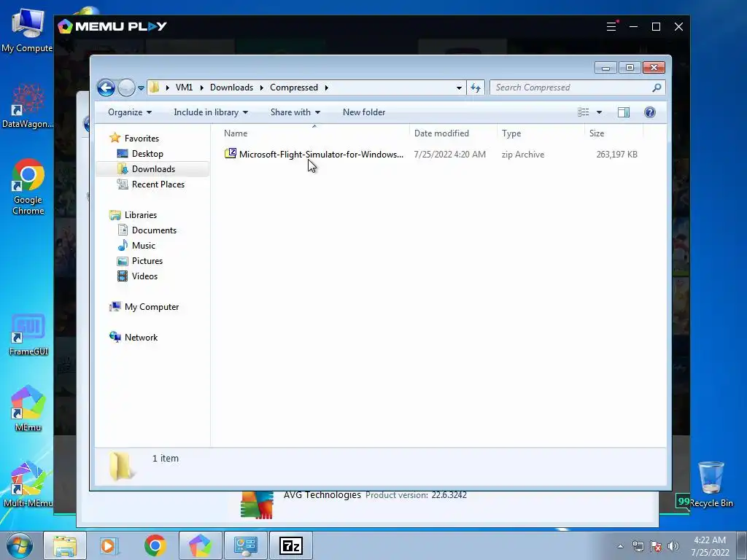Click the zip archive file icon

[x=231, y=154]
